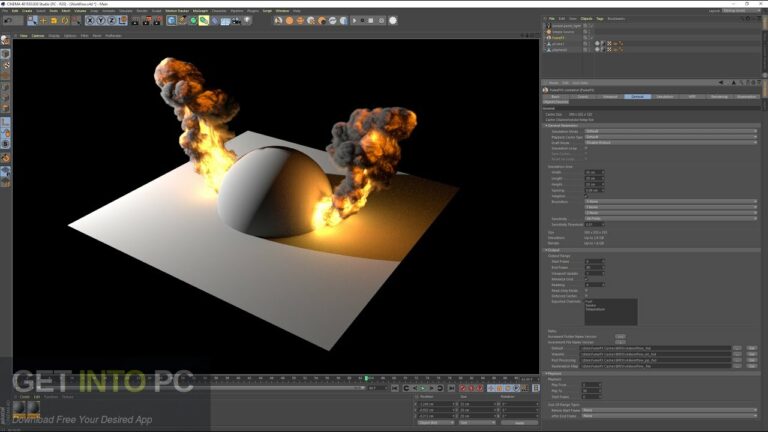Select the first material thumbnail

[19, 408]
